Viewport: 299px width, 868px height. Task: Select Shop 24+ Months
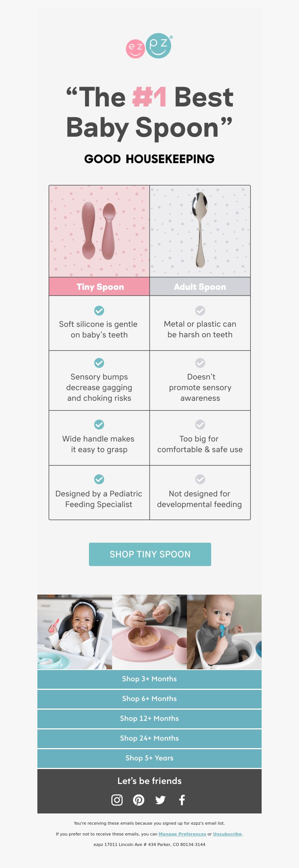coord(149,738)
